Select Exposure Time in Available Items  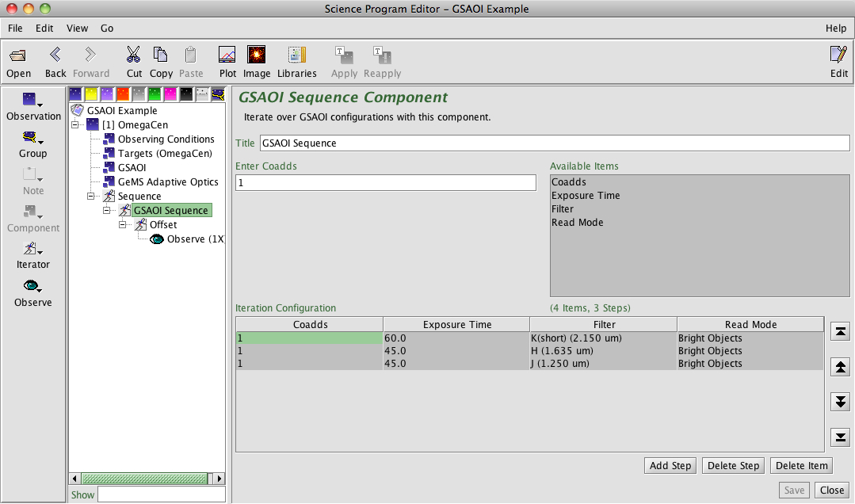click(x=585, y=195)
